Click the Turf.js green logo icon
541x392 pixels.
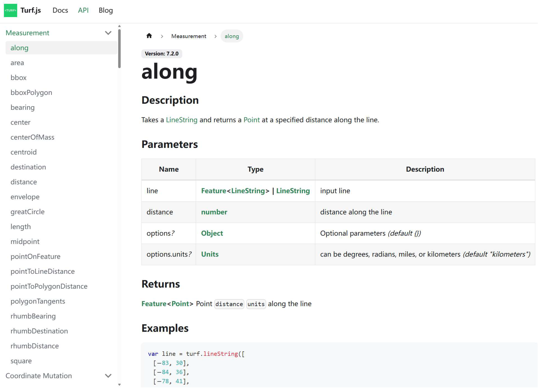pyautogui.click(x=11, y=10)
